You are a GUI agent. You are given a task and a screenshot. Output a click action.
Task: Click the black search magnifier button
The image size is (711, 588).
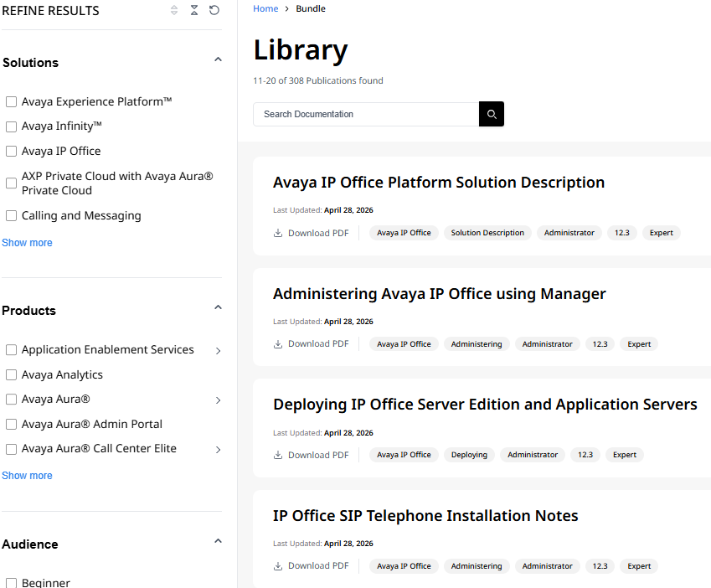(492, 114)
